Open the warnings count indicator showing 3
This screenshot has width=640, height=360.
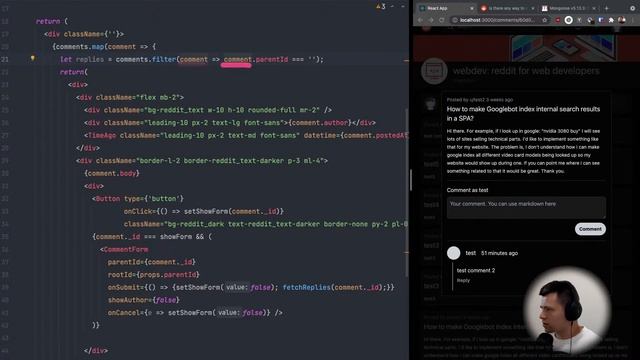[381, 7]
